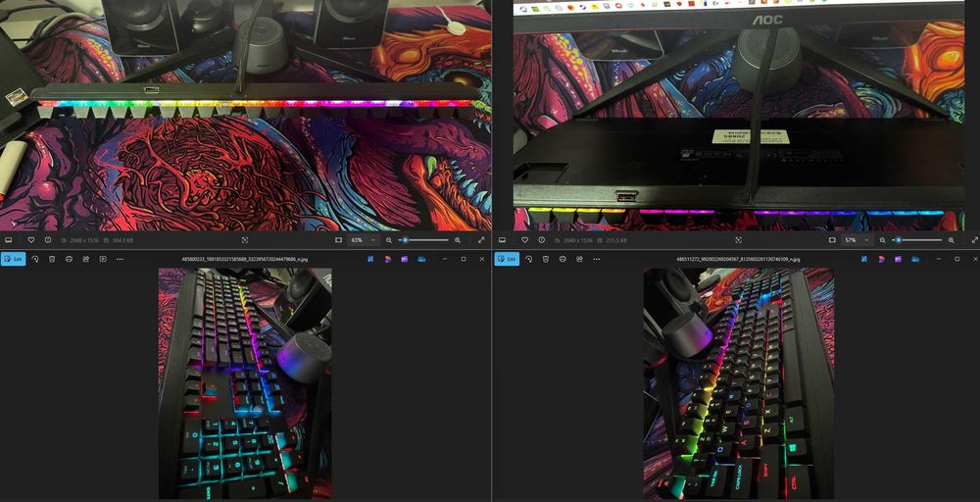Share the 485800233 photo
Screen dimensions: 980x502
(85, 259)
